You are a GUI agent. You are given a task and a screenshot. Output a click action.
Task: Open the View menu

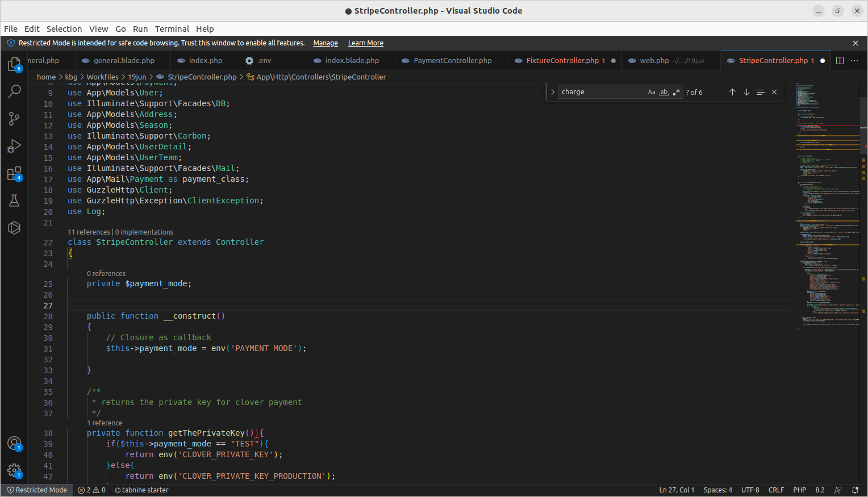point(98,29)
